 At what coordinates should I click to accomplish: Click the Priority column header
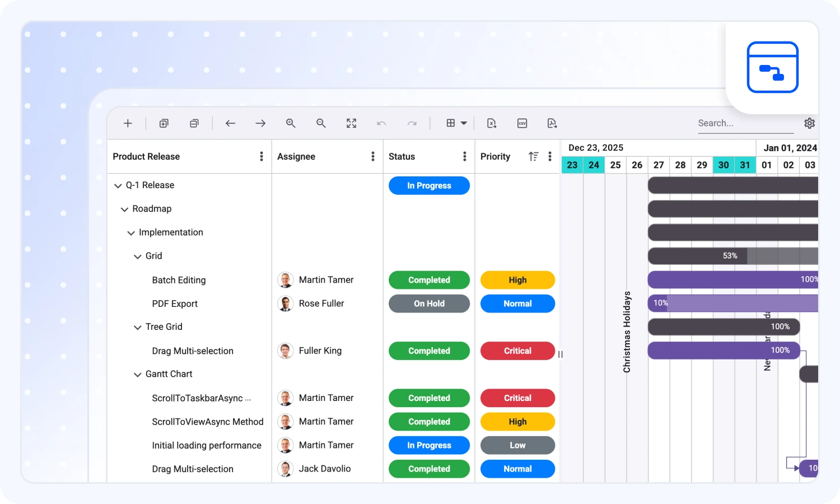517,156
